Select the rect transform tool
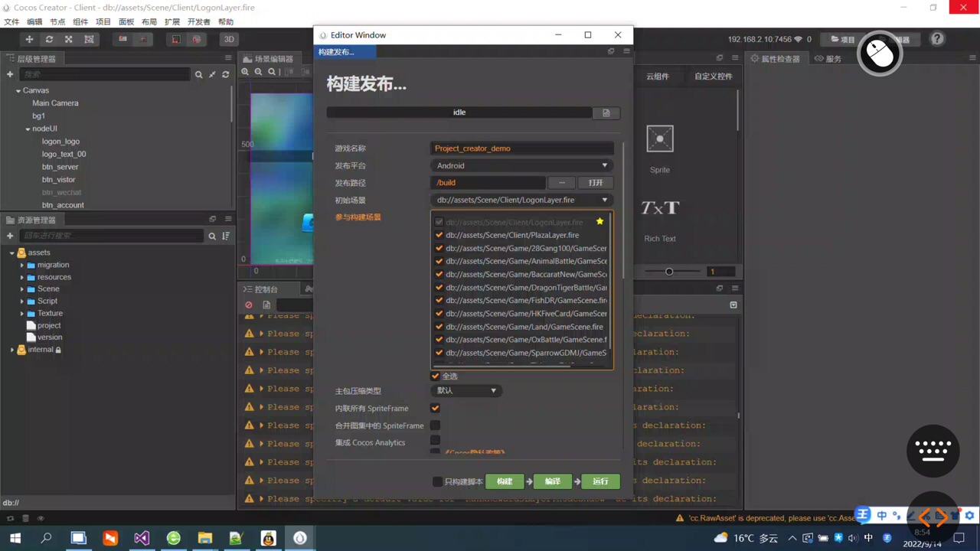980x551 pixels. click(89, 39)
